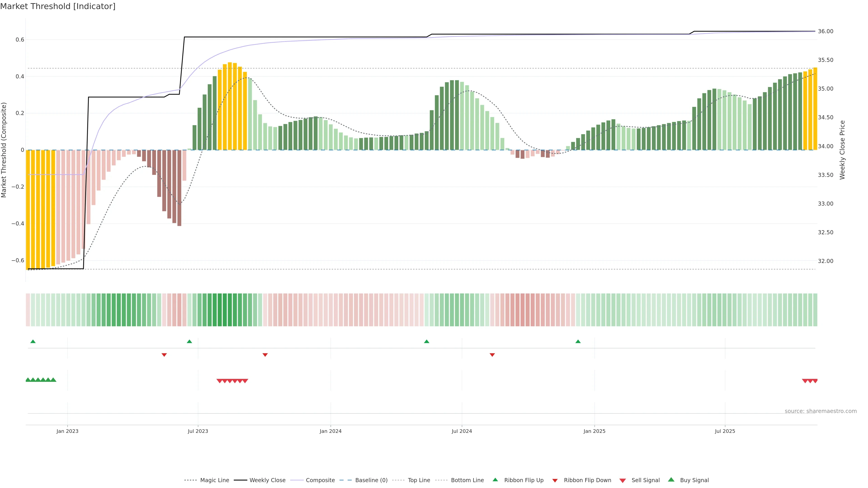868x488 pixels.
Task: Click the Ribbon Flip Down legend label
Action: coord(587,480)
